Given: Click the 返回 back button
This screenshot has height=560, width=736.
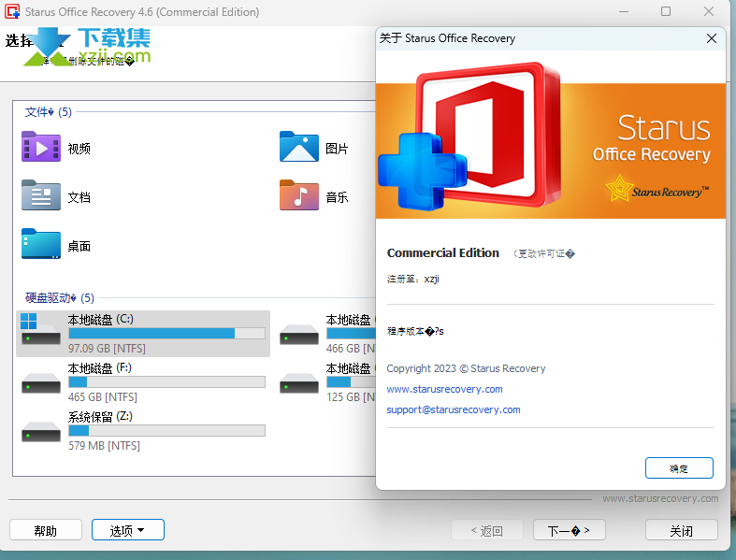Looking at the screenshot, I should pyautogui.click(x=487, y=530).
